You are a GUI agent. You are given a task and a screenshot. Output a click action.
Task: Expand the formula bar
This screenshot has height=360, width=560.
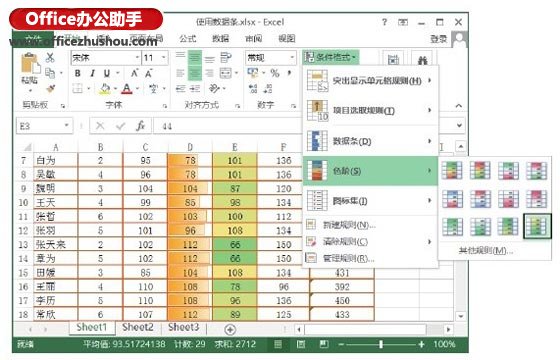(x=459, y=125)
